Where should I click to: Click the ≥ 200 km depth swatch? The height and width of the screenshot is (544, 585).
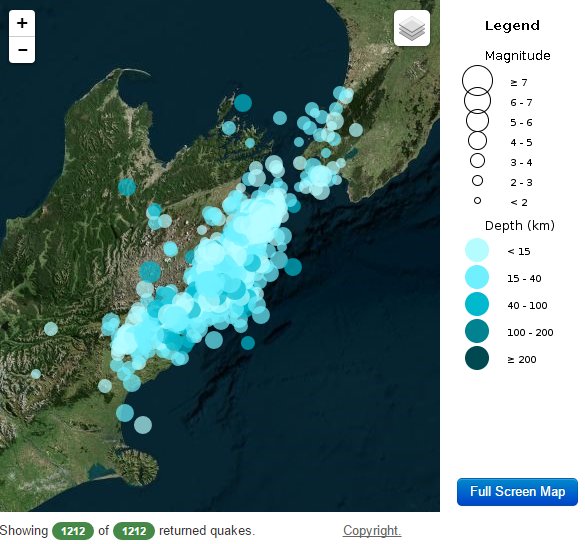477,358
